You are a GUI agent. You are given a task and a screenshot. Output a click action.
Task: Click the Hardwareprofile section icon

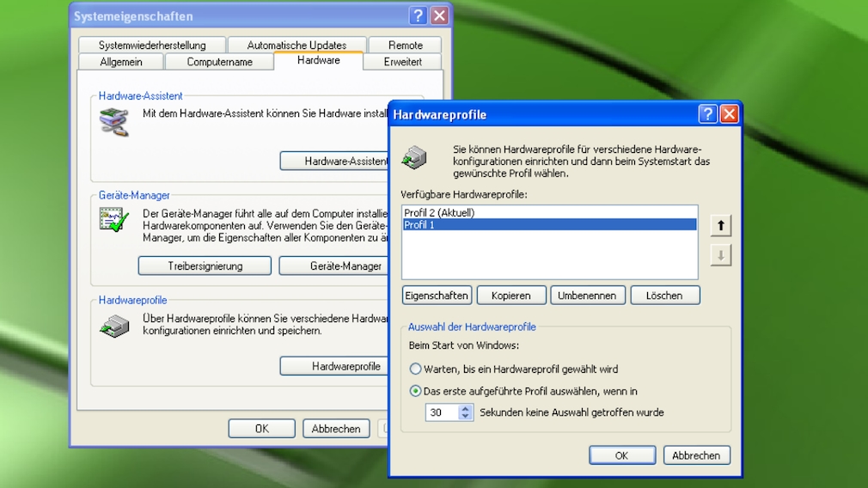click(x=113, y=326)
